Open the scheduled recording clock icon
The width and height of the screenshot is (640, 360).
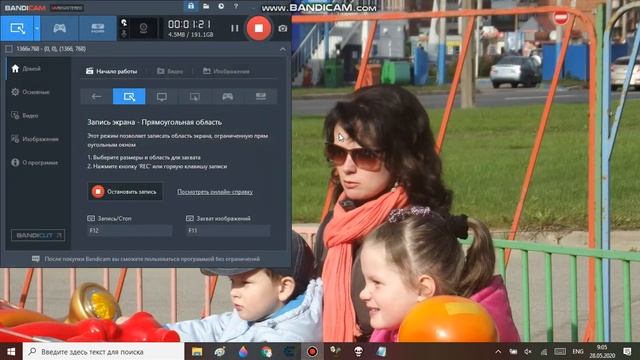tap(221, 6)
